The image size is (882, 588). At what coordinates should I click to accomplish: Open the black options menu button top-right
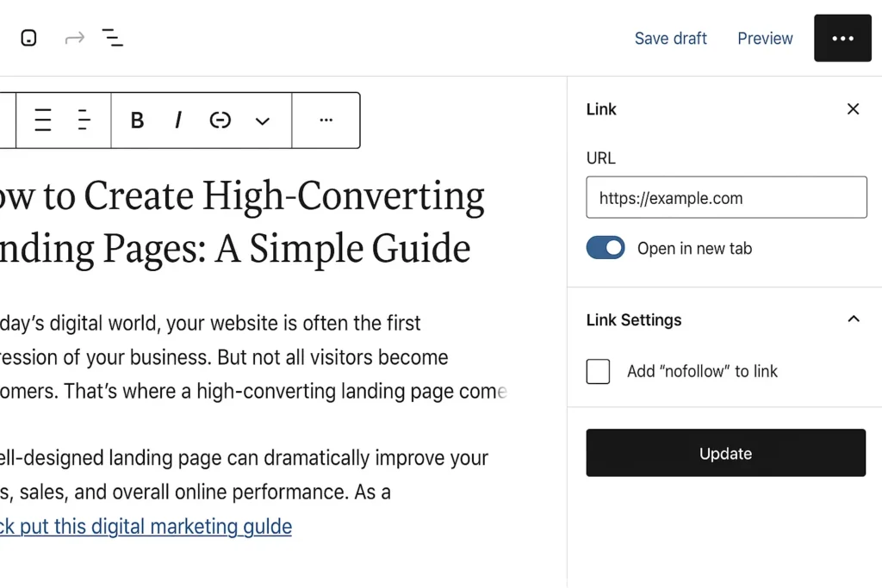(x=842, y=38)
